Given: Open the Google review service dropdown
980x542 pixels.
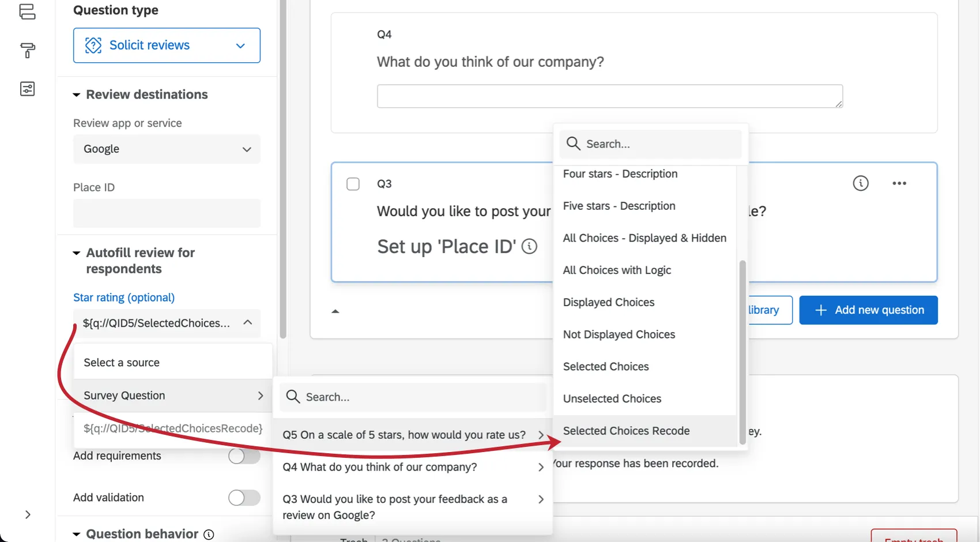Looking at the screenshot, I should (167, 149).
